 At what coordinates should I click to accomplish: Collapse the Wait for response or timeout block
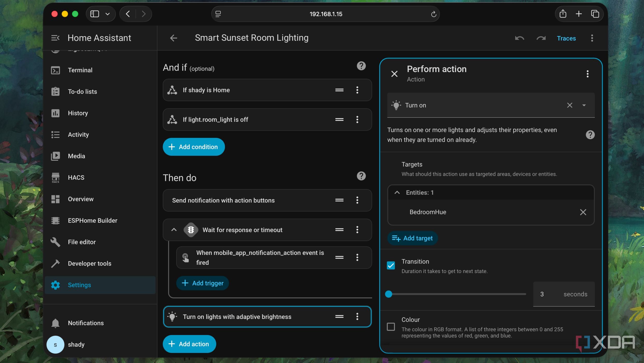[x=174, y=230]
